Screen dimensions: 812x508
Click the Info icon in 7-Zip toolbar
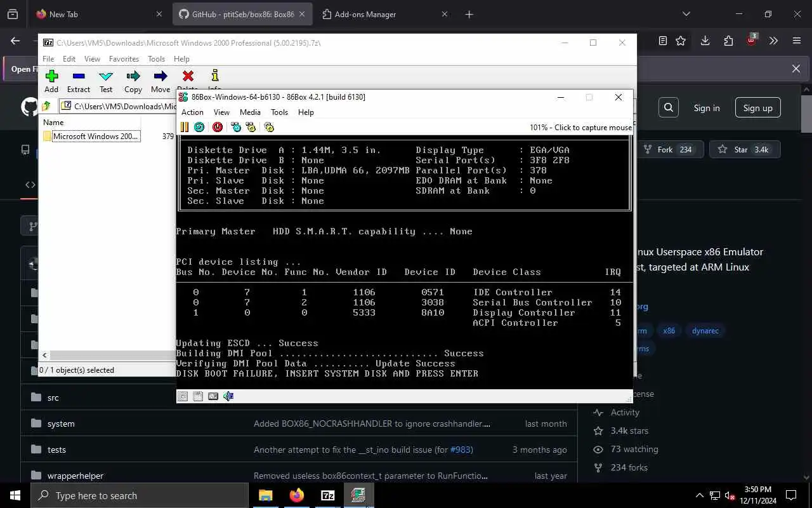[x=215, y=76]
